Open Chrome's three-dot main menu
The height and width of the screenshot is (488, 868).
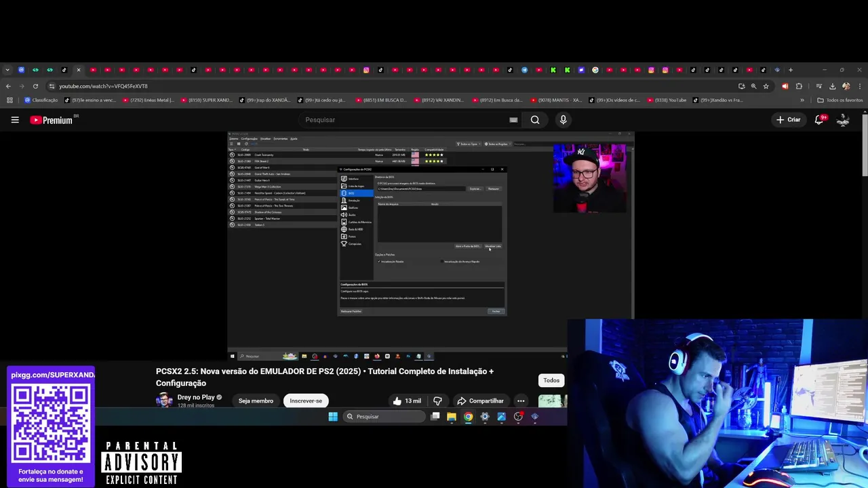point(859,86)
